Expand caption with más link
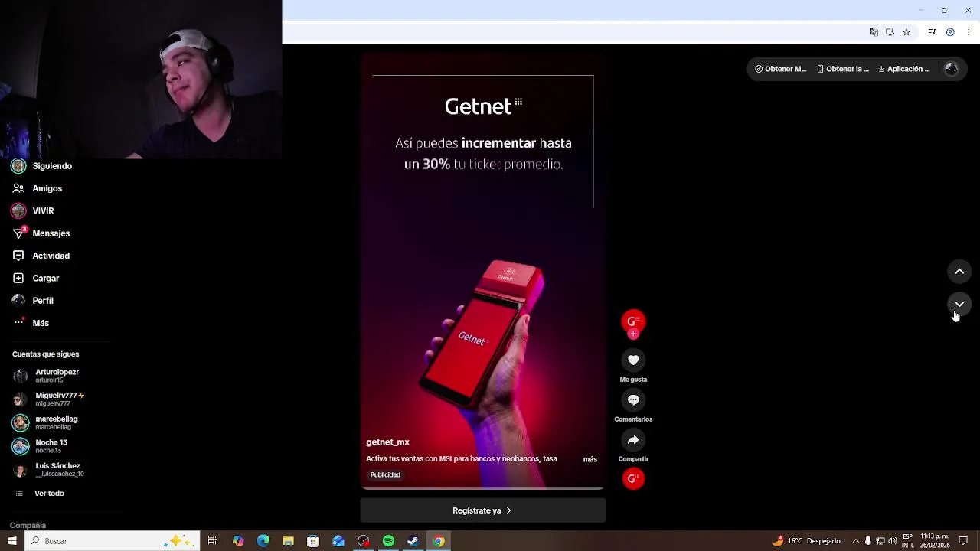The width and height of the screenshot is (980, 551). pos(590,459)
